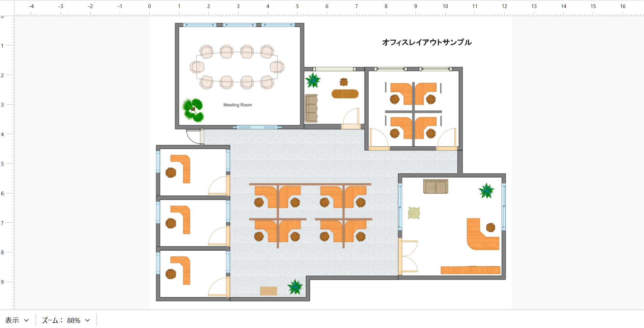644x328 pixels.
Task: Select the oval conference table
Action: [x=237, y=67]
